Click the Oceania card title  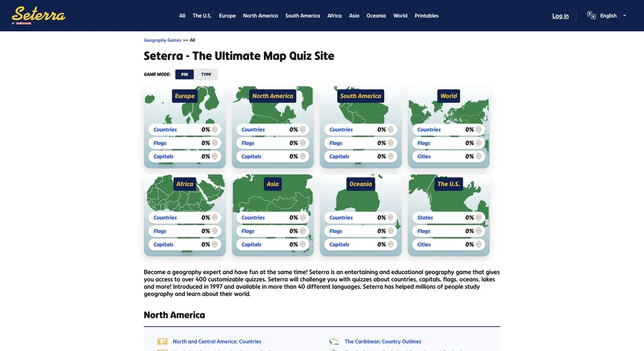pos(361,184)
